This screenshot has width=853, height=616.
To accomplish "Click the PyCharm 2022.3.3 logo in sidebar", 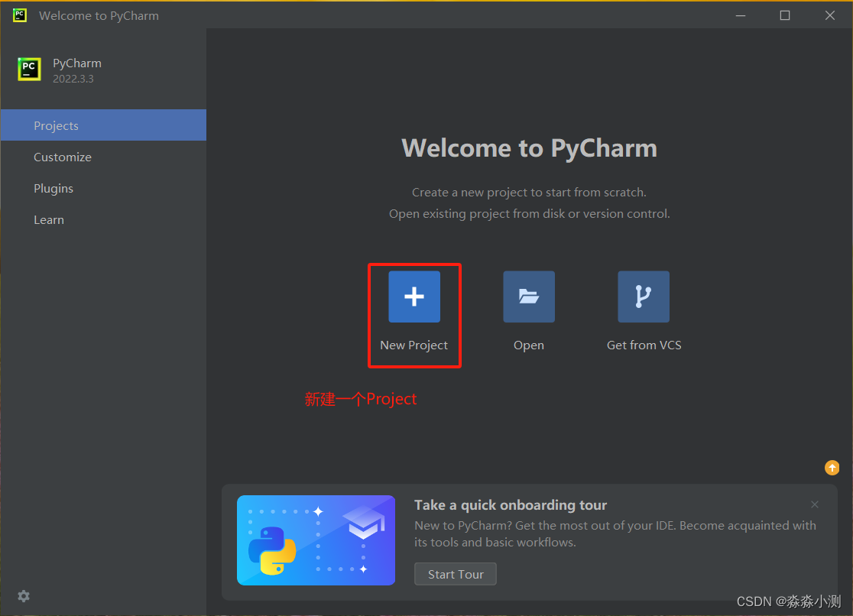I will tap(28, 69).
